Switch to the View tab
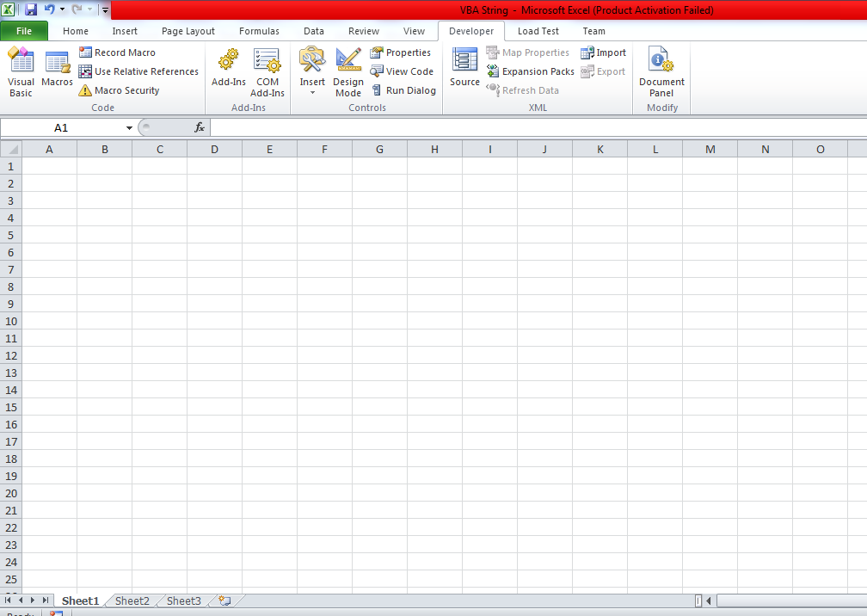The width and height of the screenshot is (867, 616). (x=414, y=31)
